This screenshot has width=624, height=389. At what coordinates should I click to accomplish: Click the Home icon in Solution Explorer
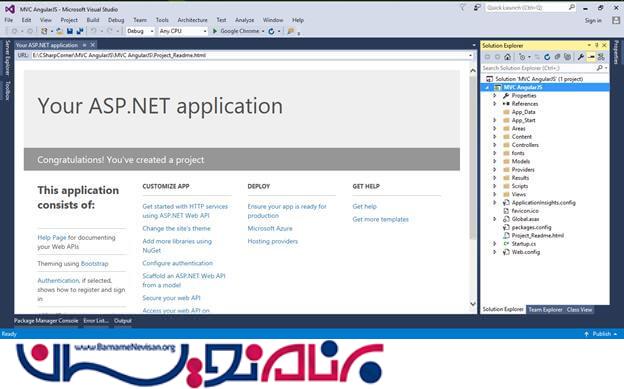point(507,57)
